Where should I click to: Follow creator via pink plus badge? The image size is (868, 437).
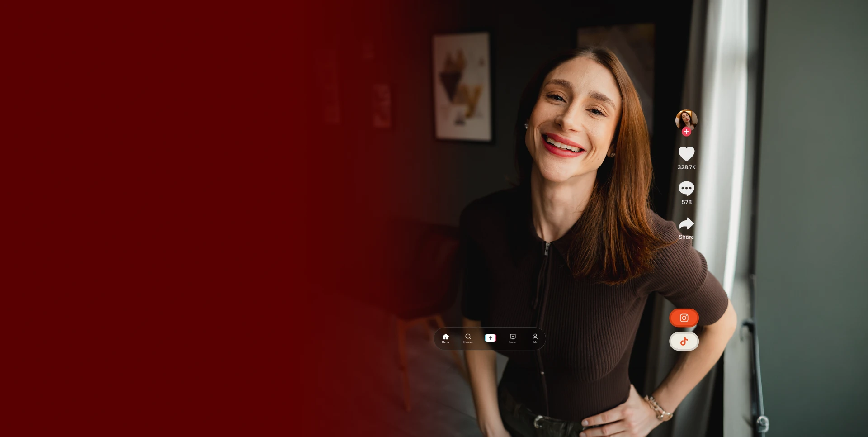coord(686,132)
